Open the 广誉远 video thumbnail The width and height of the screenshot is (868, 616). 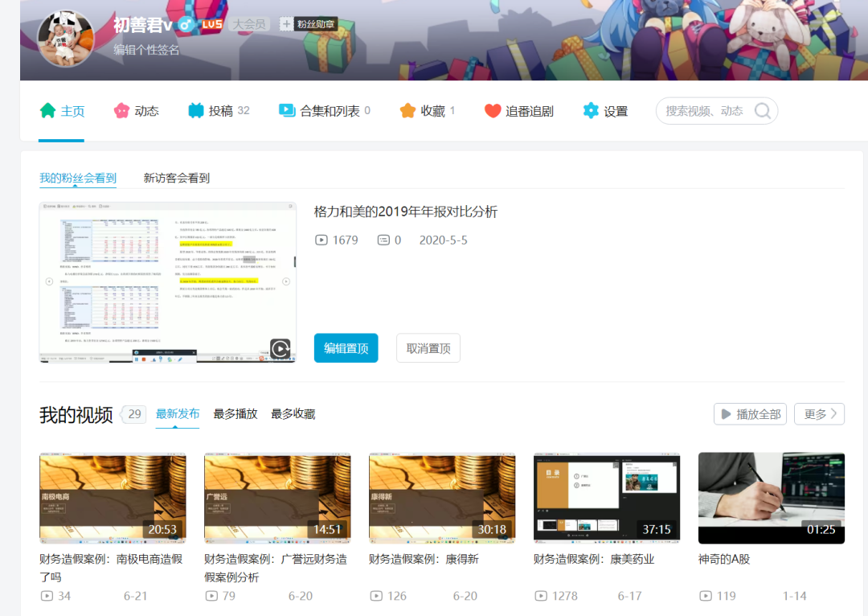pos(277,498)
